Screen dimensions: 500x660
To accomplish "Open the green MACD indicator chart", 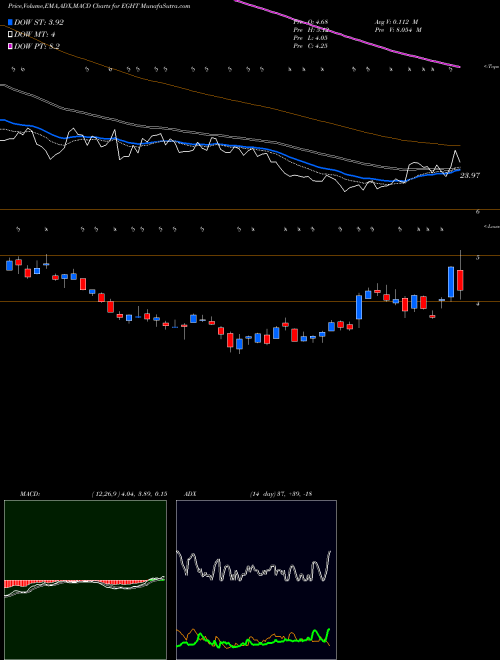I will [85, 580].
